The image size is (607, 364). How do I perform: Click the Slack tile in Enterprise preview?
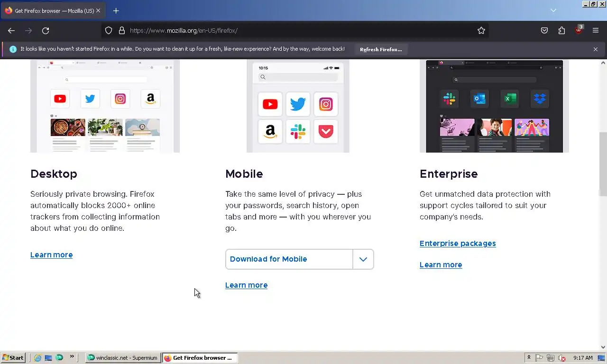click(449, 99)
